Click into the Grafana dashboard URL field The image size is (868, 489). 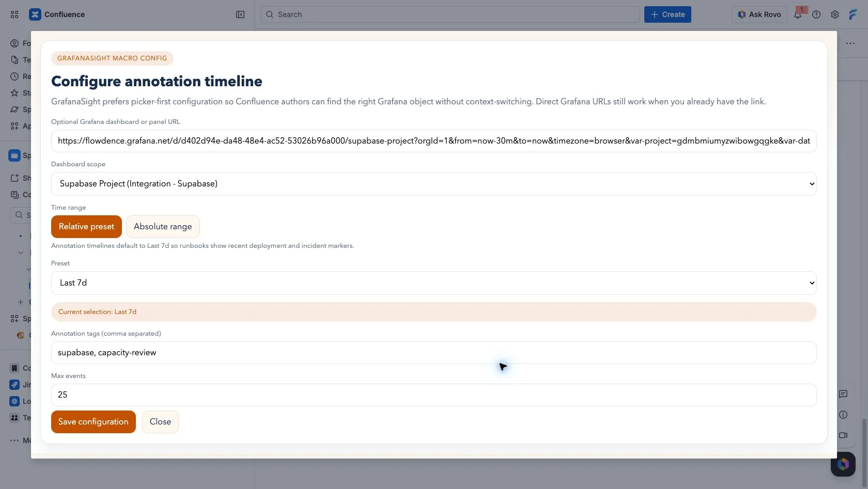(x=433, y=141)
